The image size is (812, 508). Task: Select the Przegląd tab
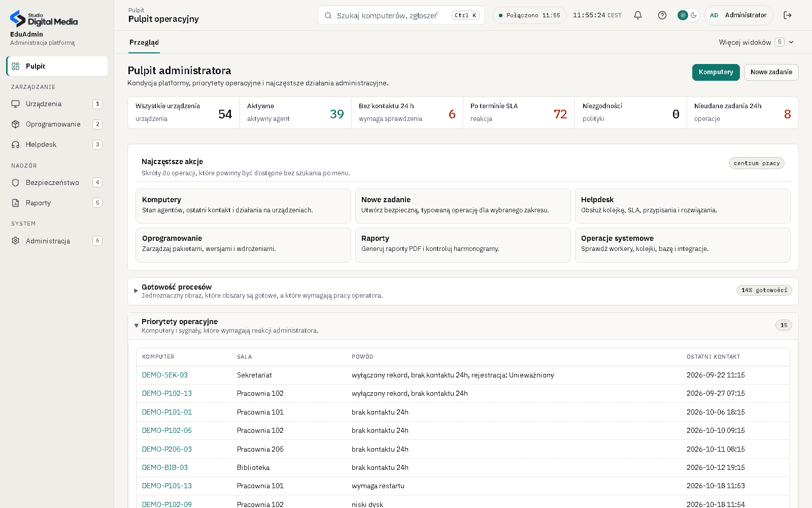click(144, 42)
